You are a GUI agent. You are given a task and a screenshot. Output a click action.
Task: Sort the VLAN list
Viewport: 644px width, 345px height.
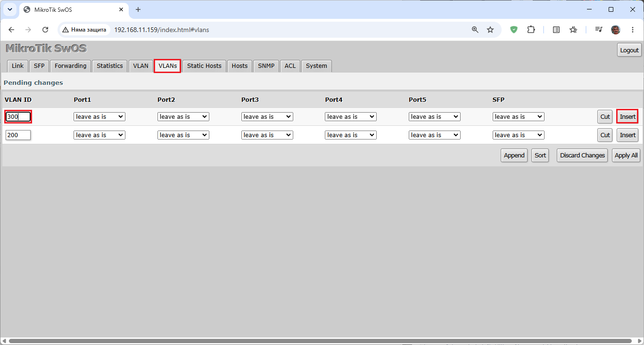(540, 156)
